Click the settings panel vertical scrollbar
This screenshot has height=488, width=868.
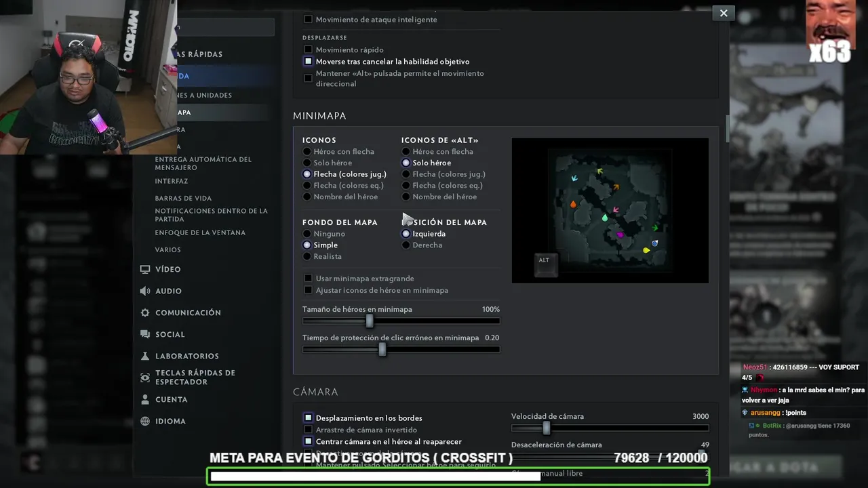click(x=727, y=129)
